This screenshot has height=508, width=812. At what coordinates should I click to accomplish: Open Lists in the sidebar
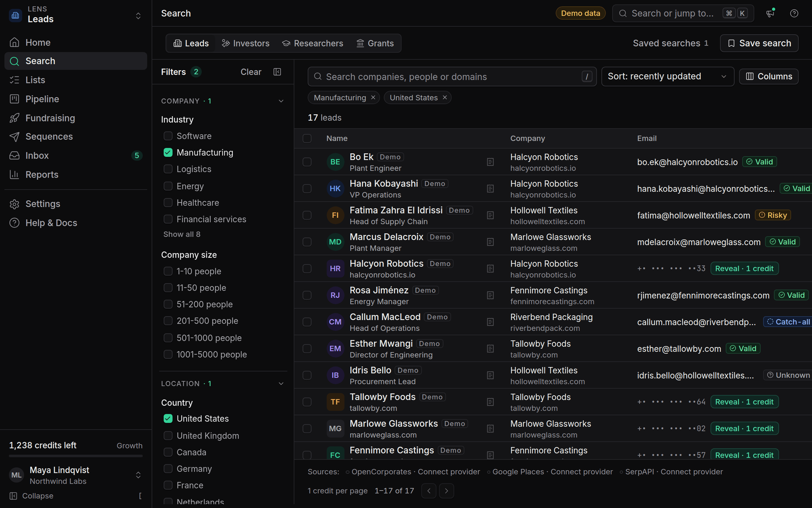[x=76, y=80]
